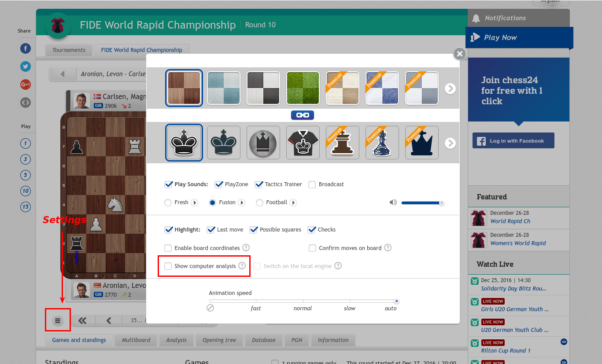602x364 pixels.
Task: Check the Broadcast sounds checkbox
Action: [x=312, y=184]
